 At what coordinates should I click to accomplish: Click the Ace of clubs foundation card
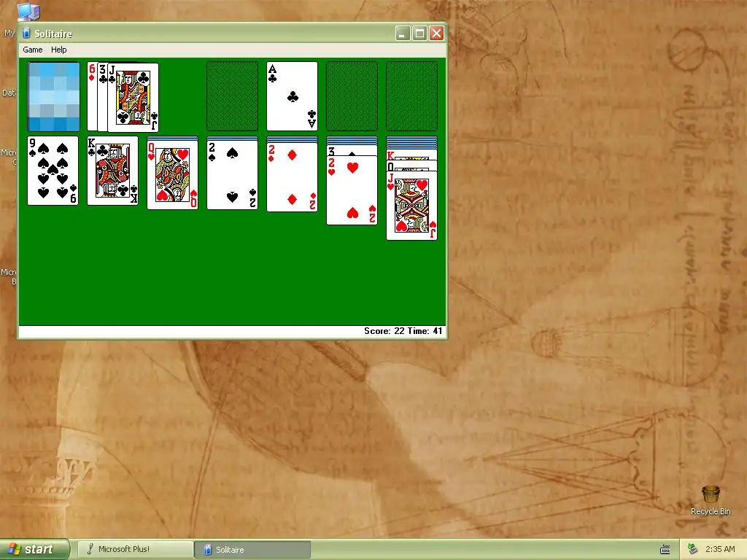point(292,96)
